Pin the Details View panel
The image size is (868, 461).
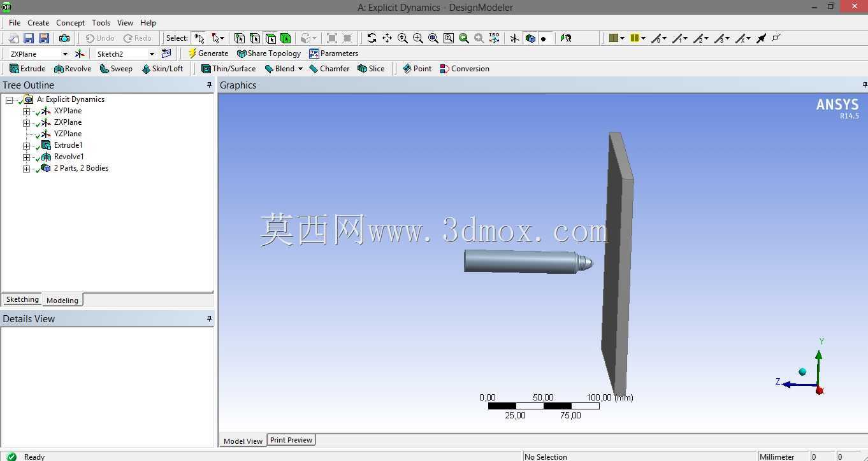pos(209,318)
